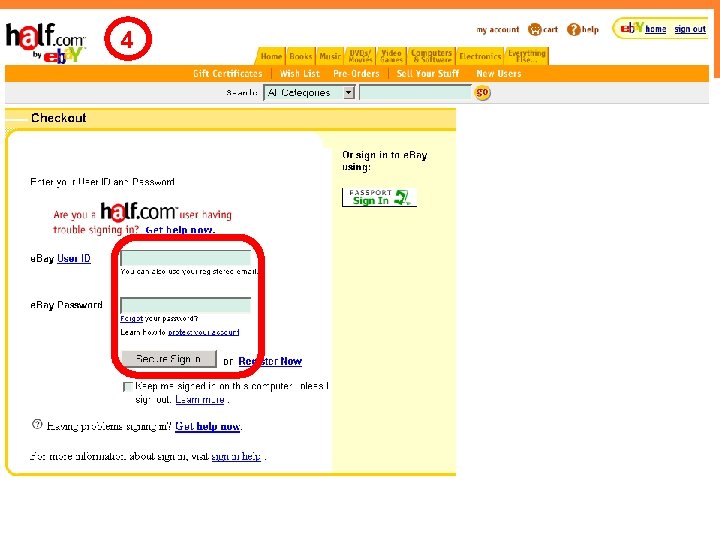Open the Everything Else tab

click(x=526, y=56)
